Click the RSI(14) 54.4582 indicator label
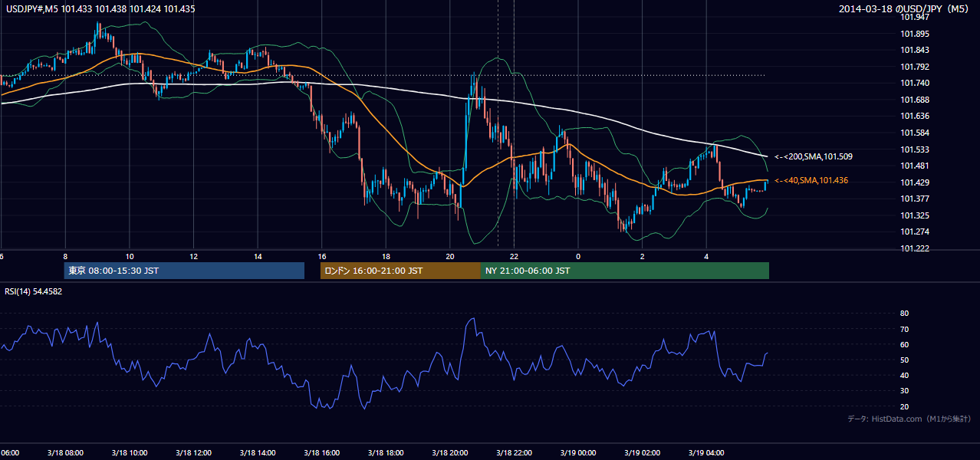 coord(33,291)
